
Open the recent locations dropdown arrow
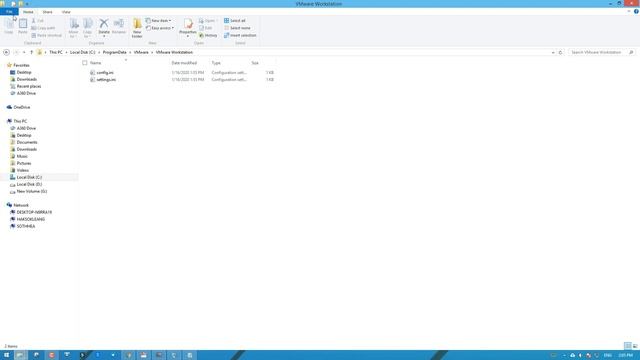(x=24, y=52)
